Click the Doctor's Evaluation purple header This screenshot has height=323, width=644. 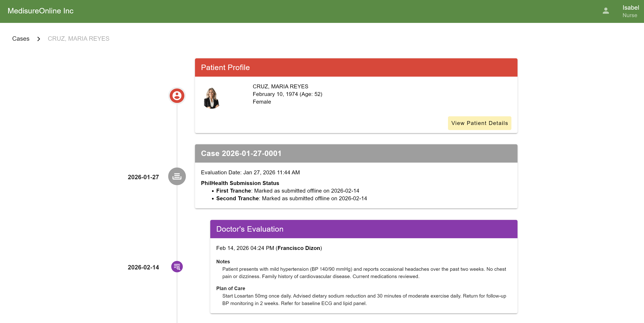(x=364, y=229)
